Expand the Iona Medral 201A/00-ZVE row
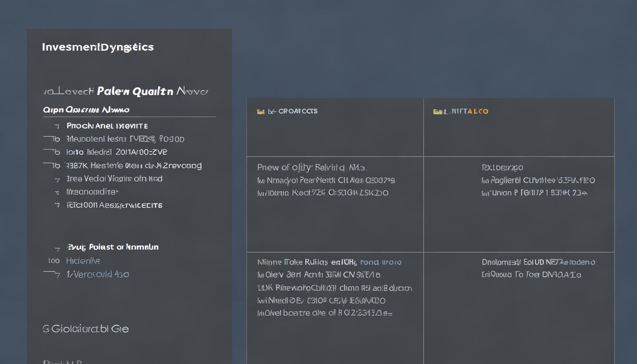This screenshot has width=637, height=364. pos(52,152)
